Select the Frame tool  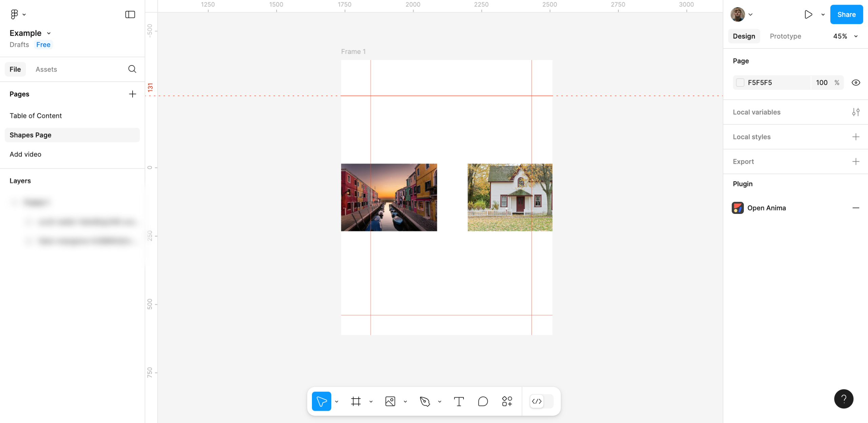coord(356,401)
